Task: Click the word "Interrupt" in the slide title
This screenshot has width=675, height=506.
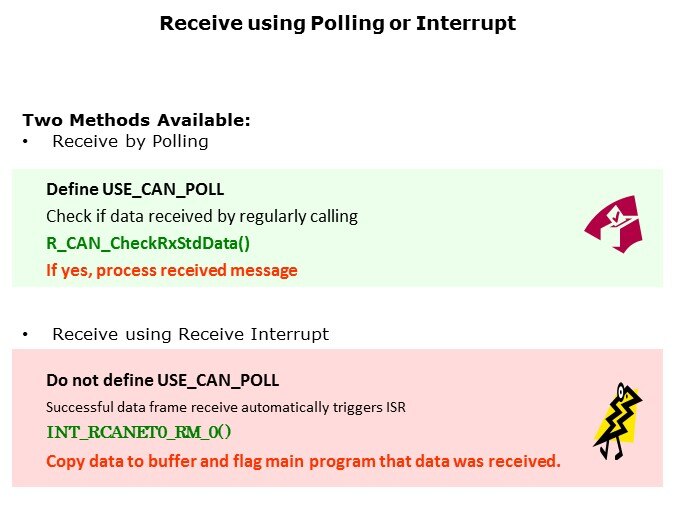Action: [467, 23]
